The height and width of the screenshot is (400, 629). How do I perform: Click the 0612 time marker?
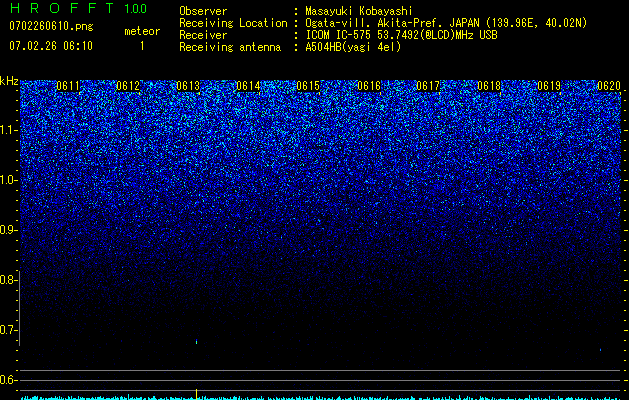pos(128,86)
